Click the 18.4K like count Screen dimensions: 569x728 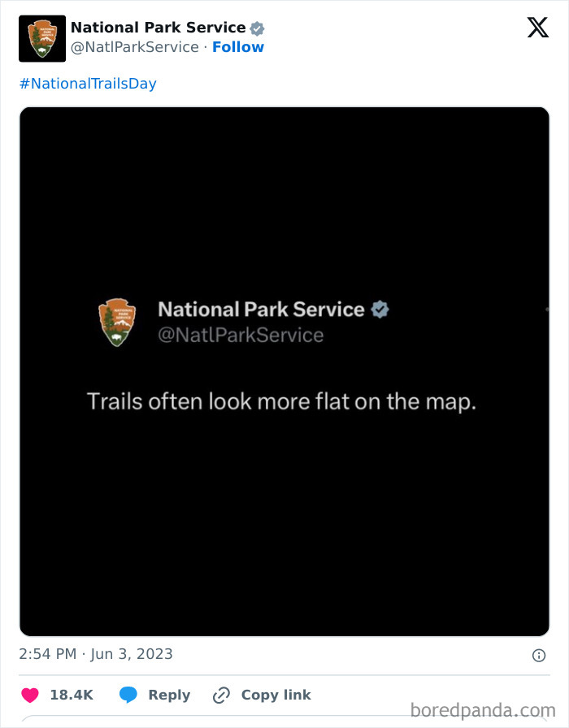tap(70, 695)
